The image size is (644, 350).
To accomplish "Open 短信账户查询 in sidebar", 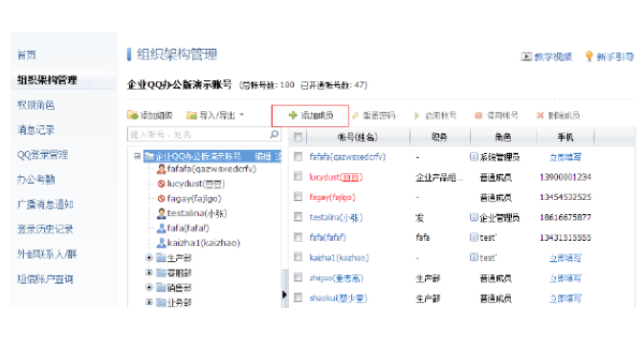I will 45,279.
